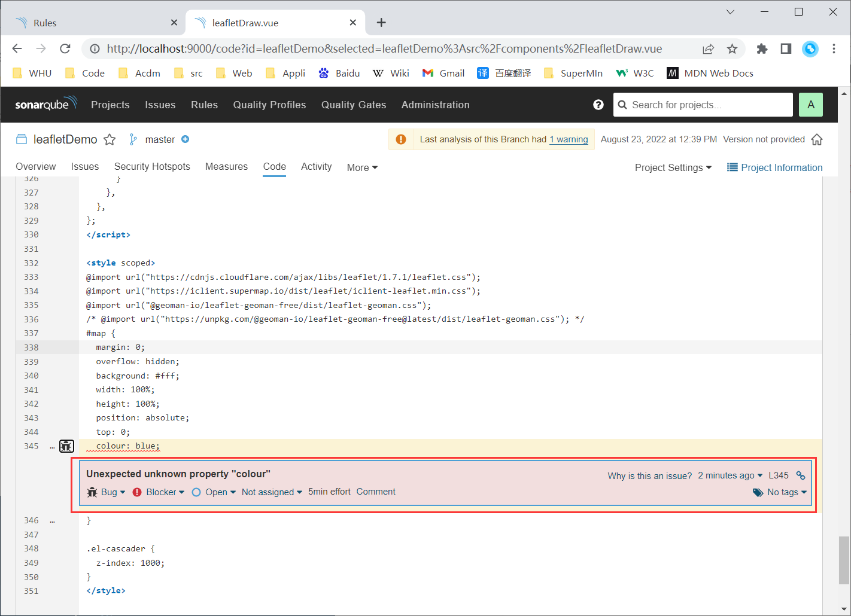
Task: Switch to project Issues tab
Action: pyautogui.click(x=85, y=167)
